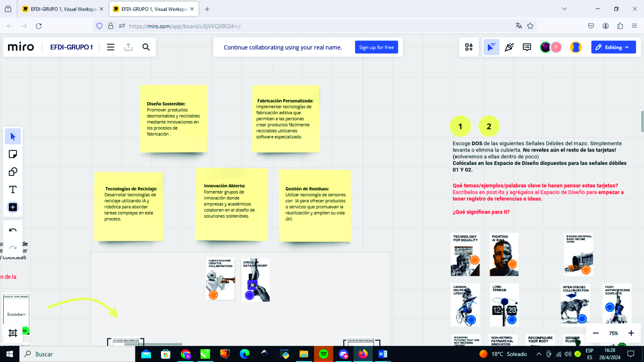Screen dimensions: 644x362
Task: Select the Innovación Abierta sticky note
Action: (231, 204)
